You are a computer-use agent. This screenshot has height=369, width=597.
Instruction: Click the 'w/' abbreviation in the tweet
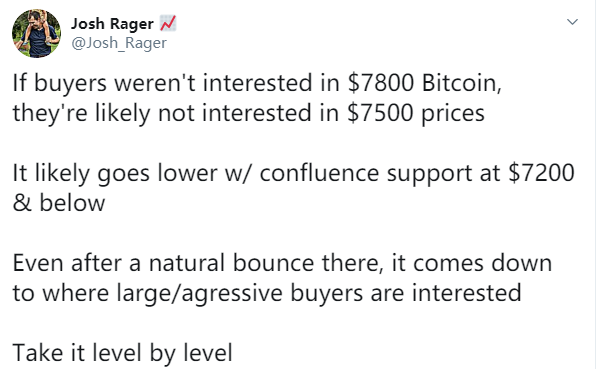pyautogui.click(x=238, y=173)
